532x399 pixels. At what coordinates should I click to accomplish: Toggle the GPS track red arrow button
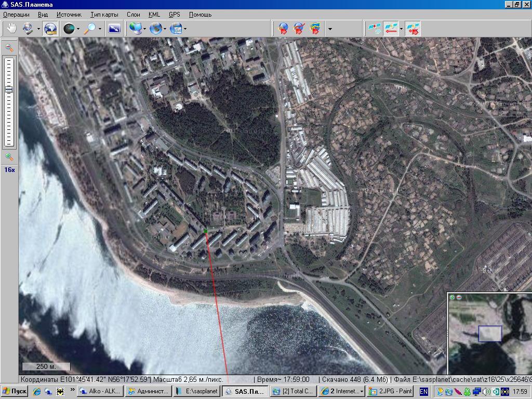point(391,29)
